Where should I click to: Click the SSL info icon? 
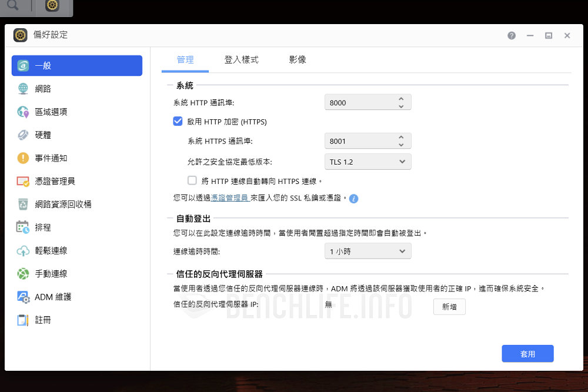point(353,199)
